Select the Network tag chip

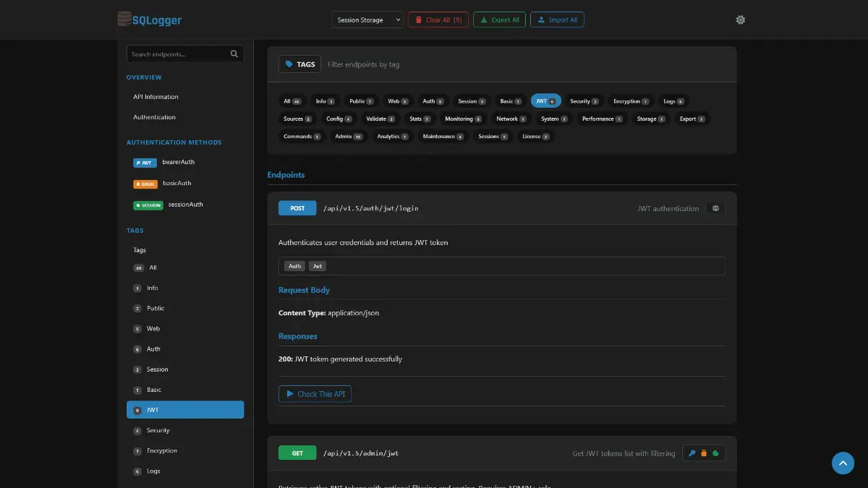(x=511, y=119)
